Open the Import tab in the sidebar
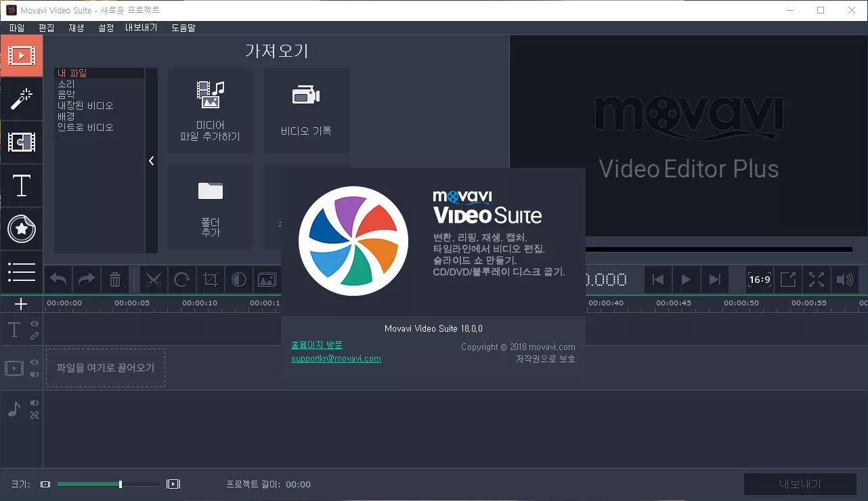868x501 pixels. click(x=22, y=56)
